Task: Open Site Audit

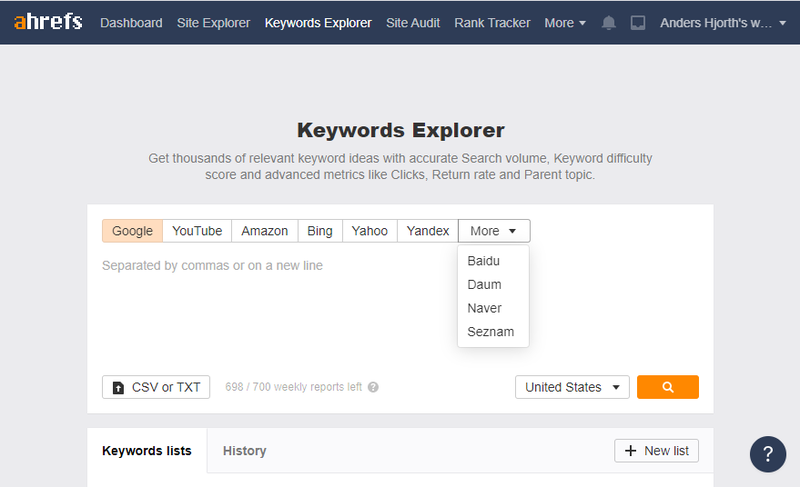Action: pos(413,23)
